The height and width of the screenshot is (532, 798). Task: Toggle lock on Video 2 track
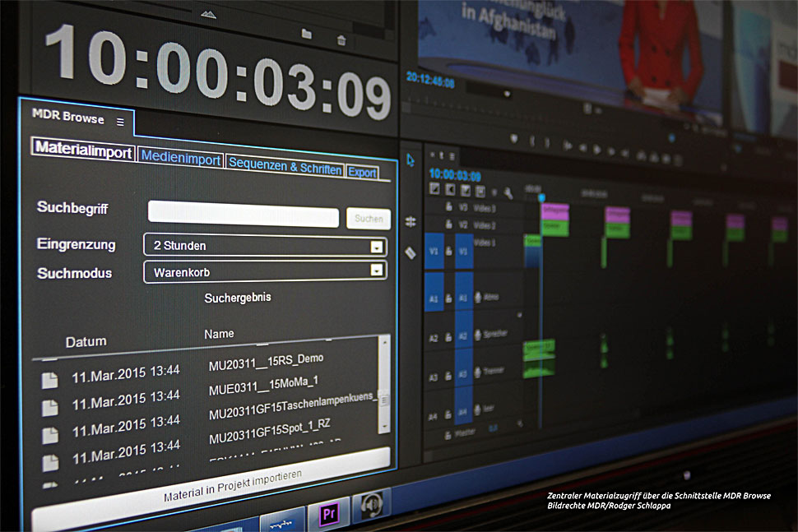(x=448, y=224)
